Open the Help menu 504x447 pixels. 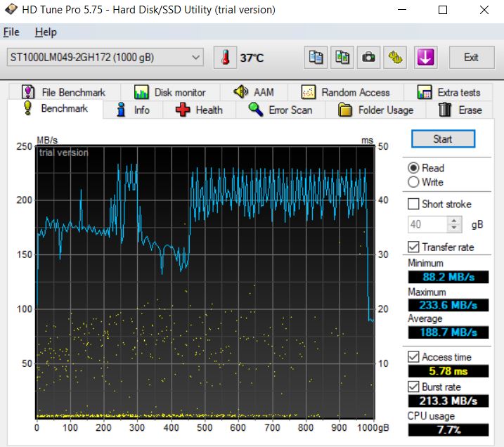coord(46,32)
